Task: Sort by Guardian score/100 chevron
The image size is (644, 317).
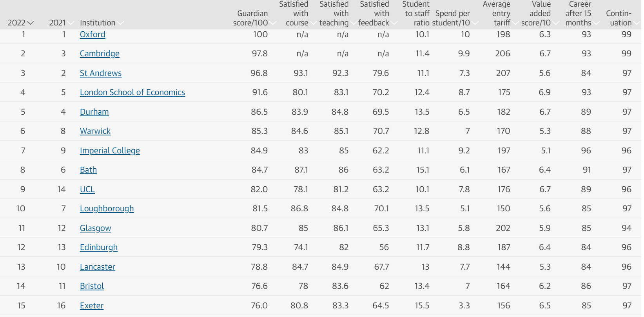Action: click(x=273, y=23)
